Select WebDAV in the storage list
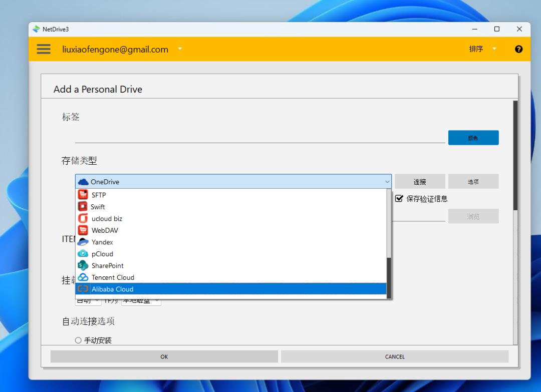Image resolution: width=541 pixels, height=392 pixels. tap(230, 230)
